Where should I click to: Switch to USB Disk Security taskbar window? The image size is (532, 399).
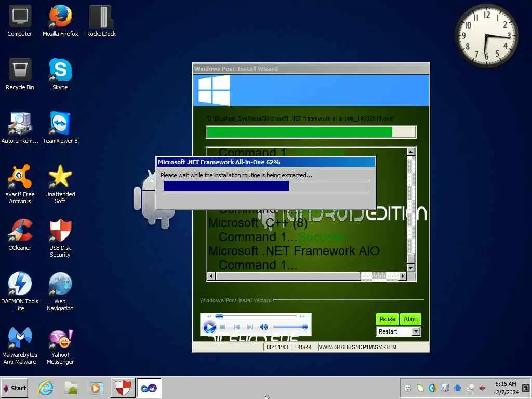tap(123, 388)
